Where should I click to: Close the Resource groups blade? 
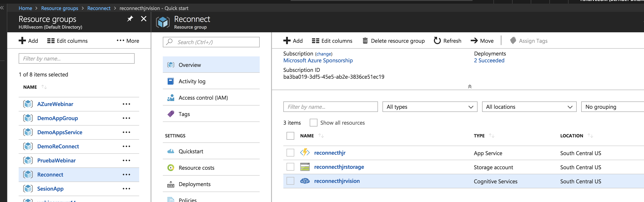(144, 19)
